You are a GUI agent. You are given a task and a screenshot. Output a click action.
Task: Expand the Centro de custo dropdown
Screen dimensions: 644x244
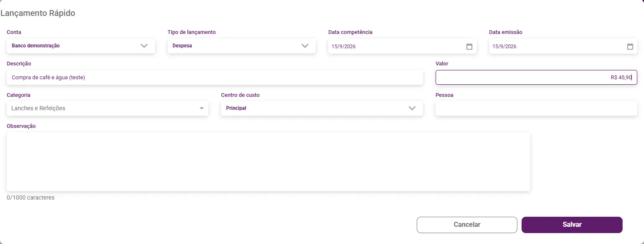pos(322,108)
